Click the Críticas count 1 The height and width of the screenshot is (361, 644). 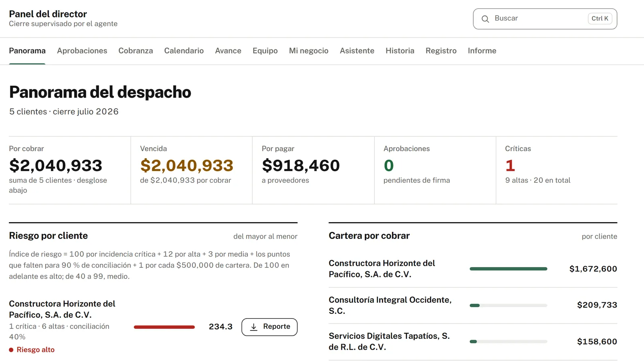point(510,165)
